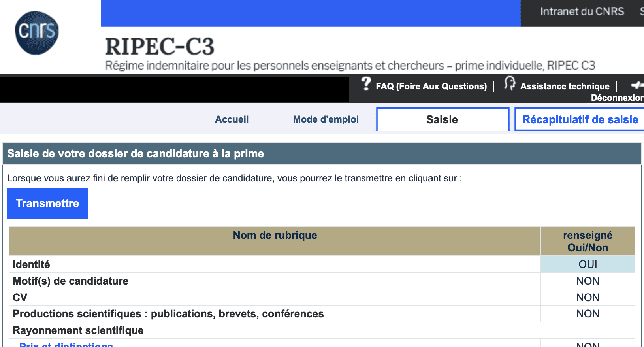Open the Motif(s) de candidature section
The image size is (644, 347).
point(70,281)
